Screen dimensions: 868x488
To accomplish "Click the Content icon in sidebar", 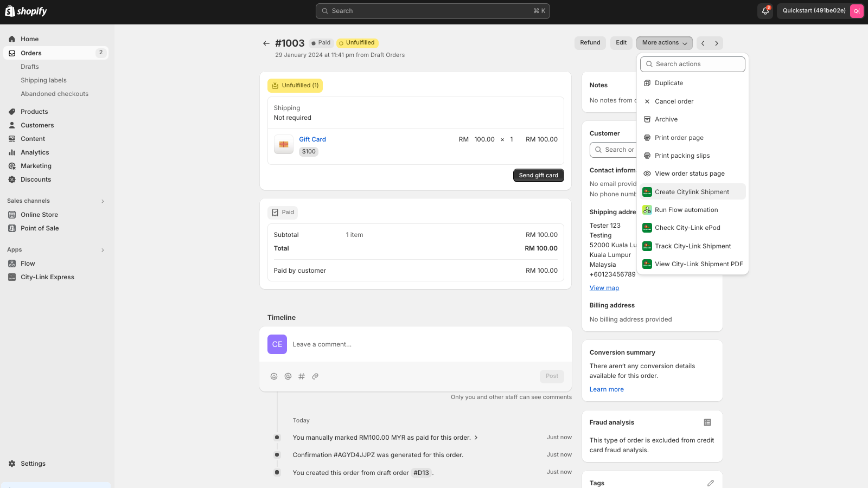I will coord(12,139).
